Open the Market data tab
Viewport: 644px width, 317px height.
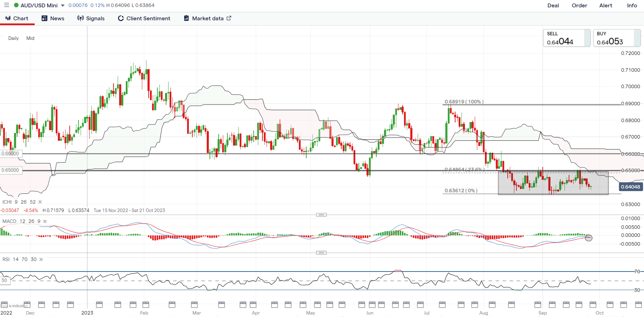coord(207,19)
